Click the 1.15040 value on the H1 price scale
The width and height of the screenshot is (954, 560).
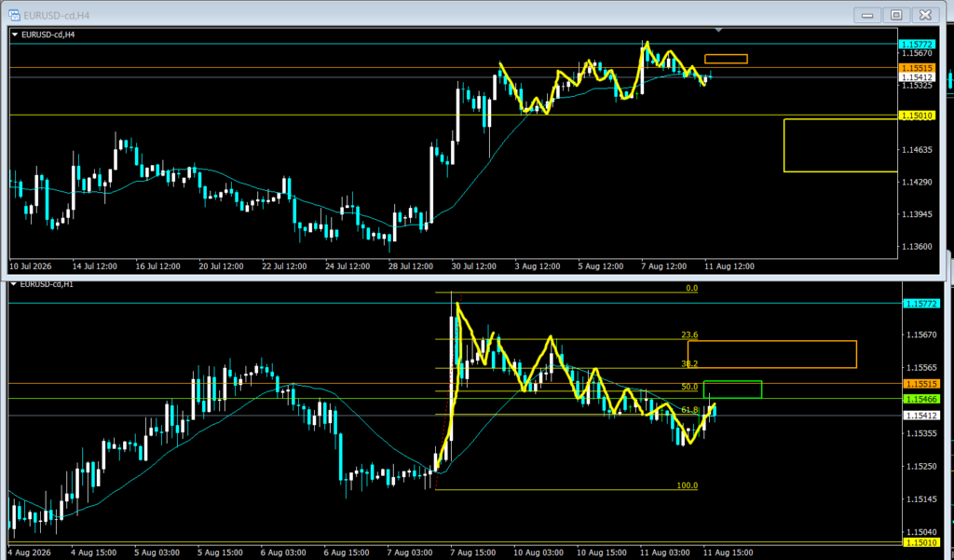921,532
